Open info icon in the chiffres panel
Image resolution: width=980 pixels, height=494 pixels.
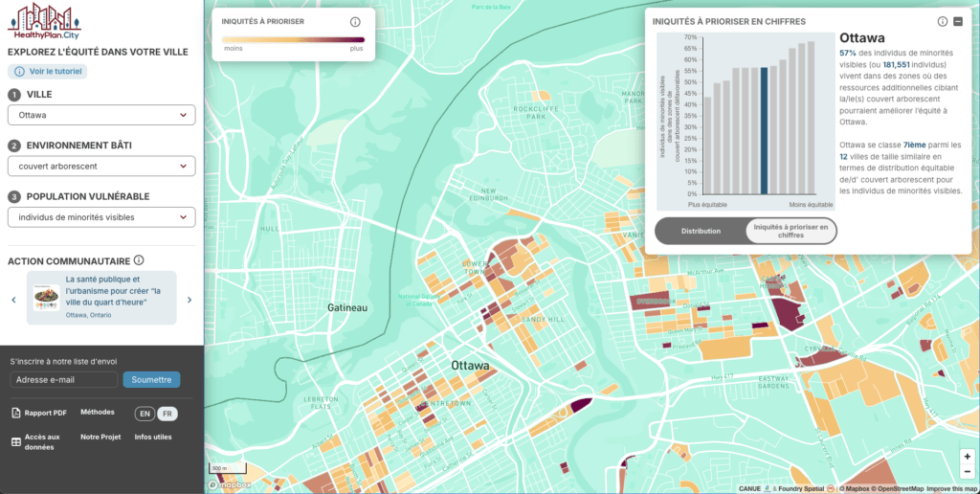[943, 21]
